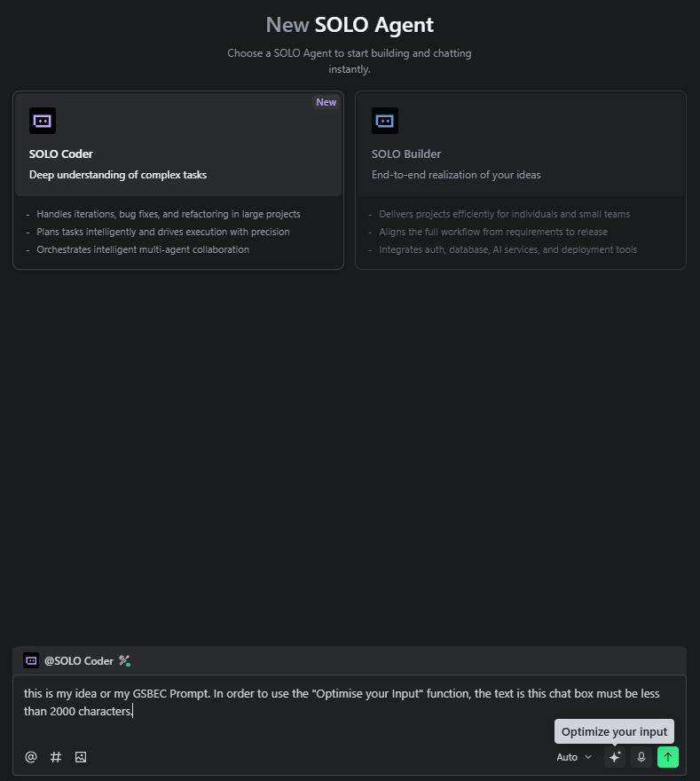Click the SOLO Builder card robot icon
The image size is (700, 781).
pyautogui.click(x=385, y=121)
